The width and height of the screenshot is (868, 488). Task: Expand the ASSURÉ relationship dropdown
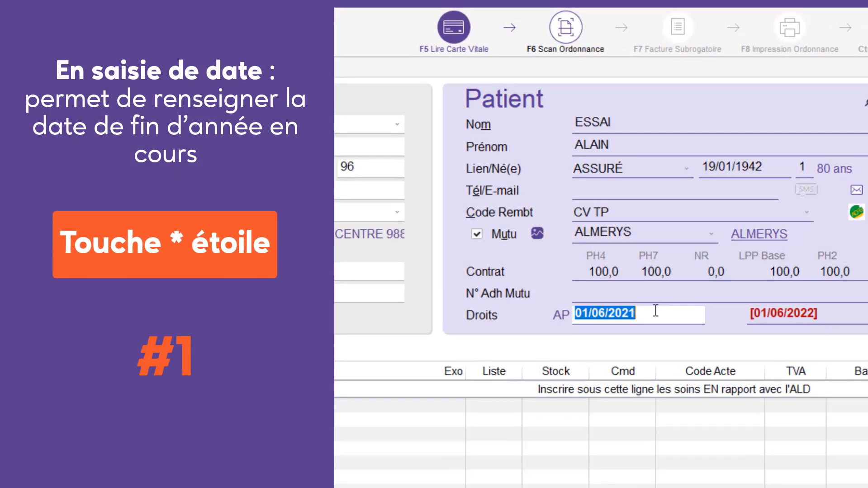coord(686,169)
